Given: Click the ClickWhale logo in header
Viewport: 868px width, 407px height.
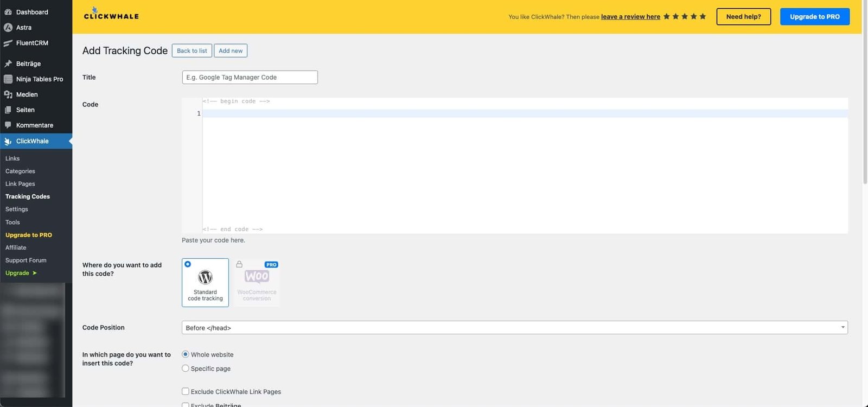Looking at the screenshot, I should pyautogui.click(x=111, y=15).
